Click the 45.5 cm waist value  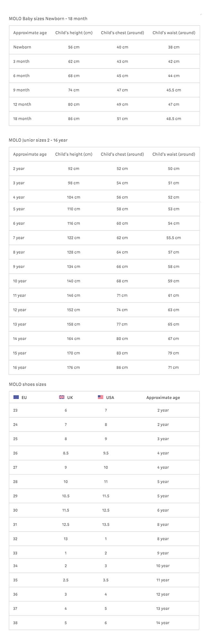tap(174, 90)
